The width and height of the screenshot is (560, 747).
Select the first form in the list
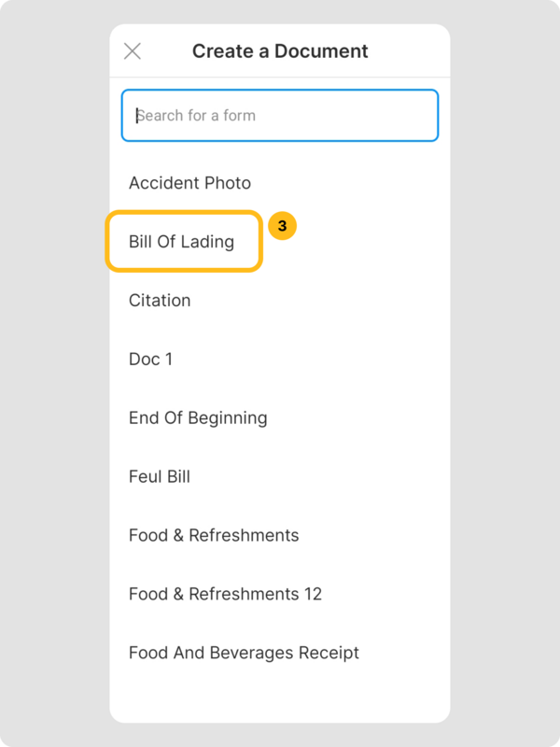189,183
